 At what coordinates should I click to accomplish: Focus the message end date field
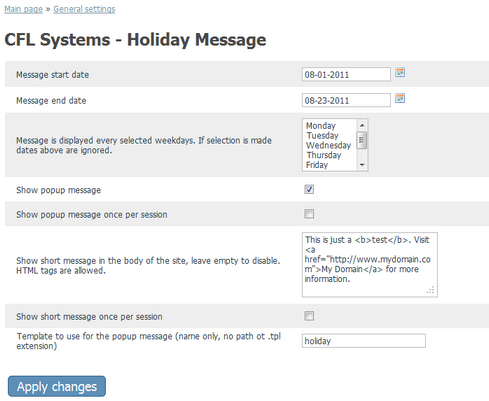click(x=346, y=100)
